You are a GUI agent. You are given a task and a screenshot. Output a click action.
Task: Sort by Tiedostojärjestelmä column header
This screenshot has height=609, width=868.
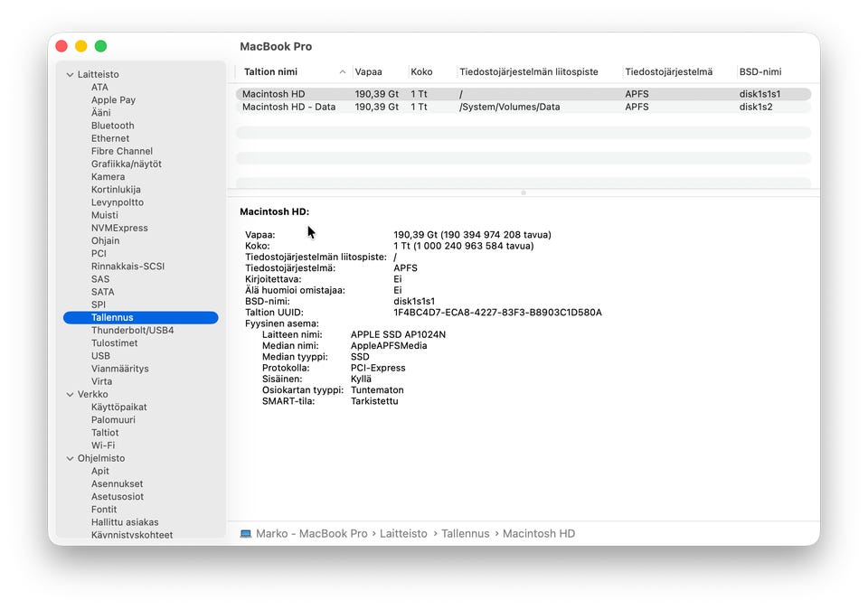tap(669, 72)
